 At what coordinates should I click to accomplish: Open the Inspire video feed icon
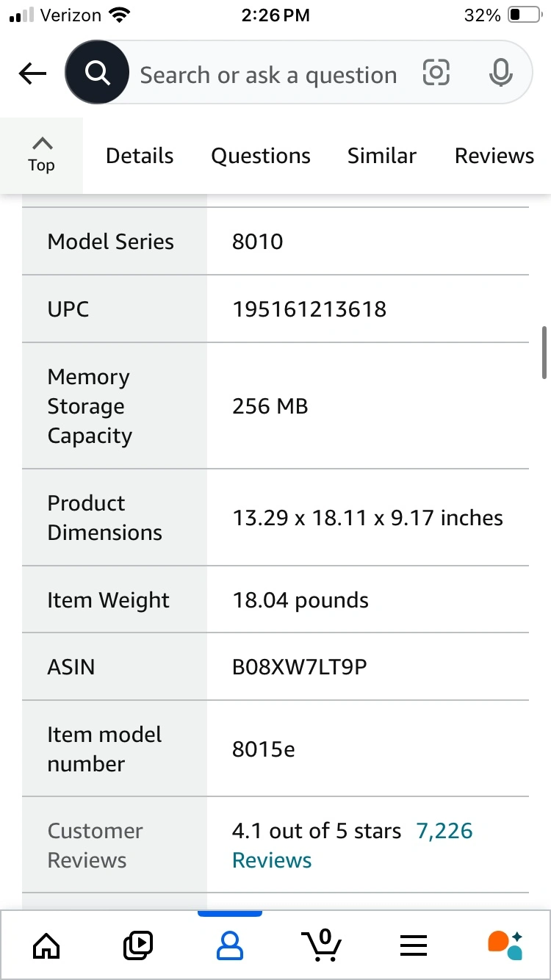pos(138,945)
